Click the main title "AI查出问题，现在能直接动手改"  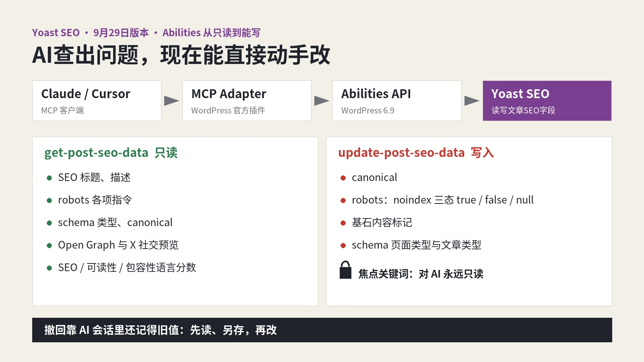[181, 55]
